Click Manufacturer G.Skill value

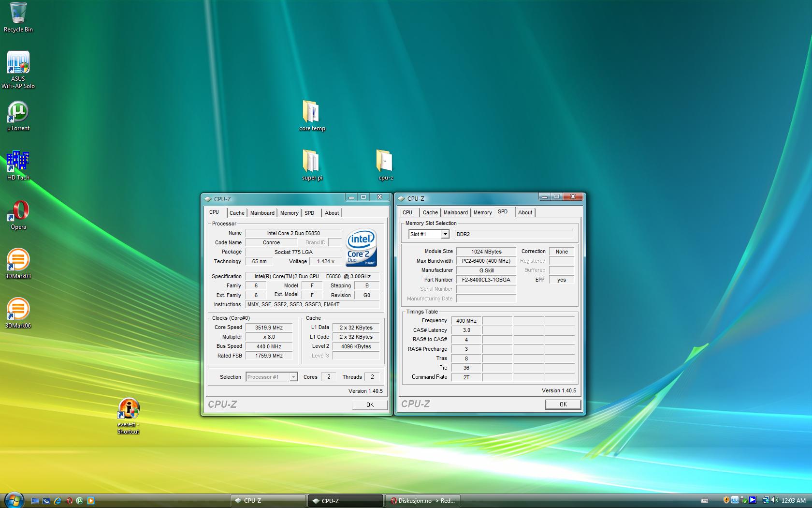486,270
